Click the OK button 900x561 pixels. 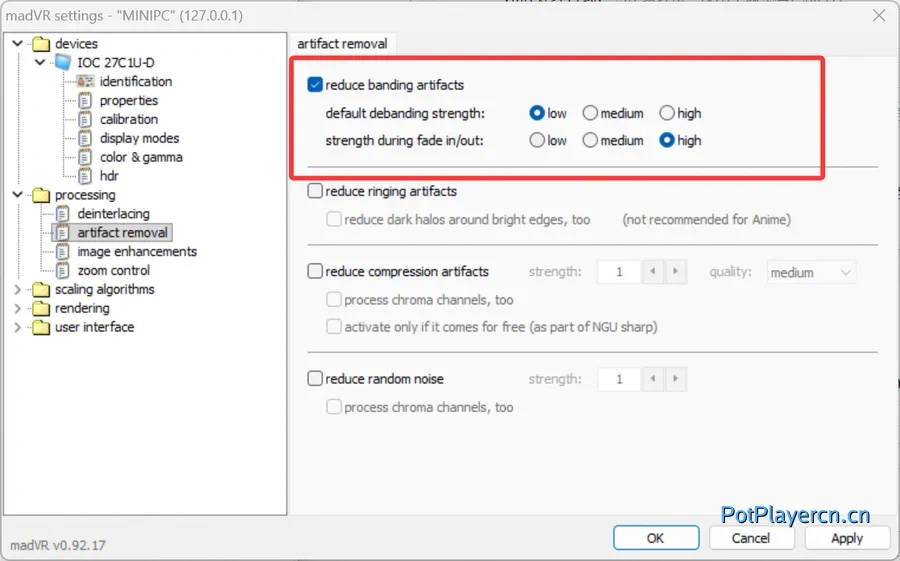[655, 538]
